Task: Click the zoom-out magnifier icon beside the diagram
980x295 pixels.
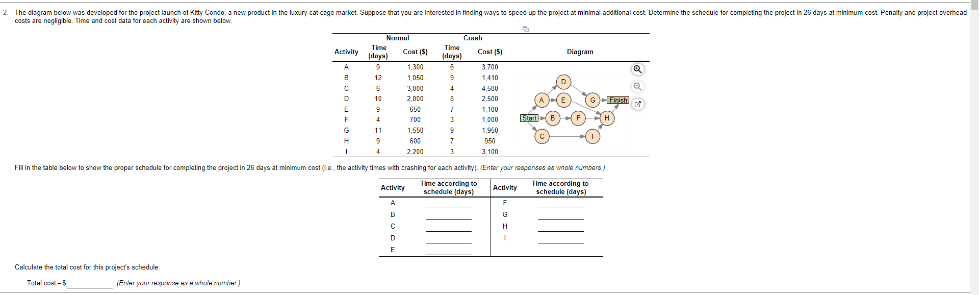Action: [638, 86]
